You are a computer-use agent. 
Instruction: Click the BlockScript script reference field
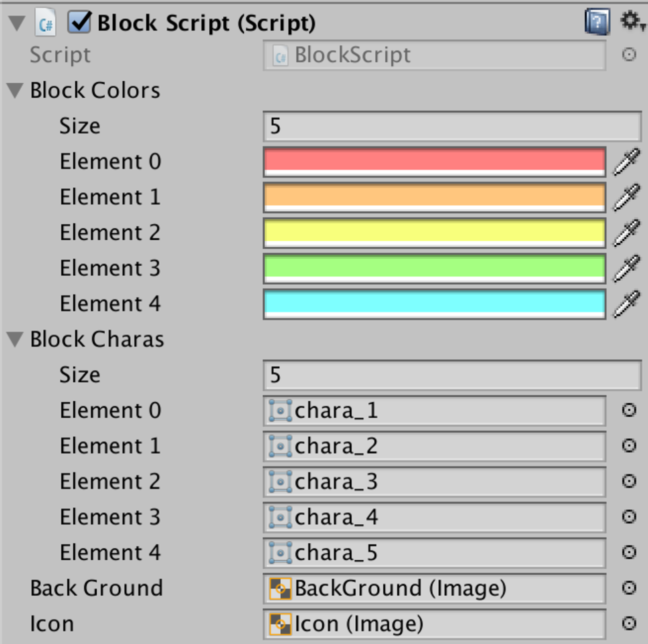click(x=434, y=55)
